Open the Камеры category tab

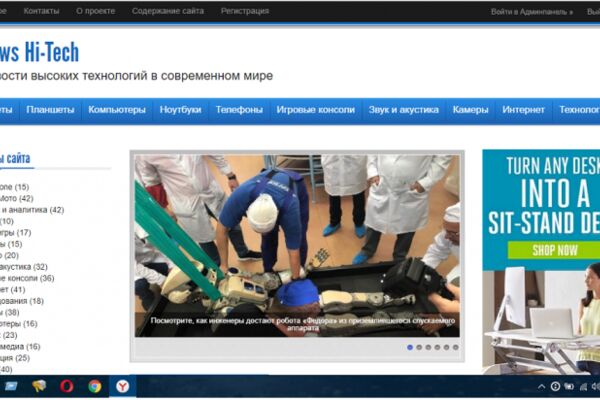470,110
